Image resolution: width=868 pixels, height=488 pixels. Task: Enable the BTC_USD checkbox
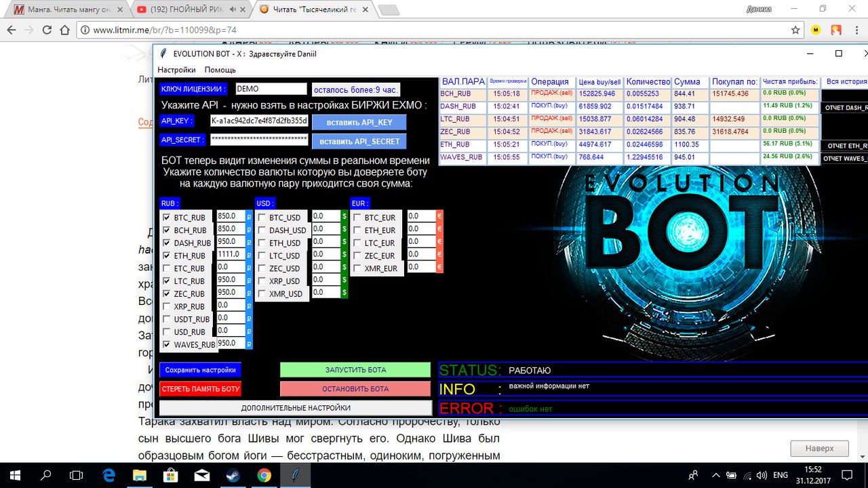tap(262, 218)
